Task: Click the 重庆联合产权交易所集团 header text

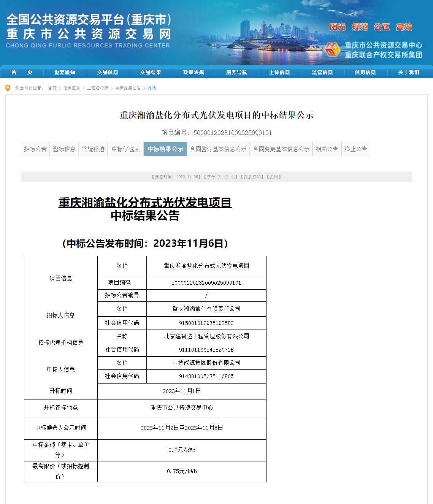Action: (384, 55)
